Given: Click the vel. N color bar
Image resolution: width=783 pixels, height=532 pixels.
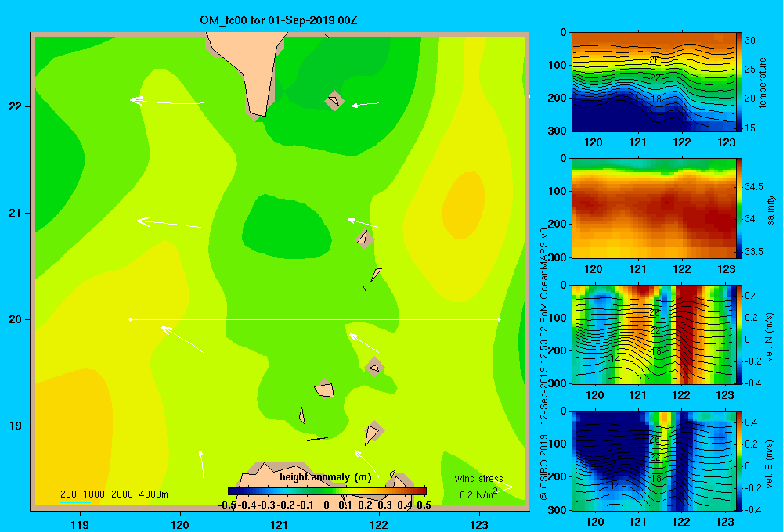Looking at the screenshot, I should tap(738, 334).
